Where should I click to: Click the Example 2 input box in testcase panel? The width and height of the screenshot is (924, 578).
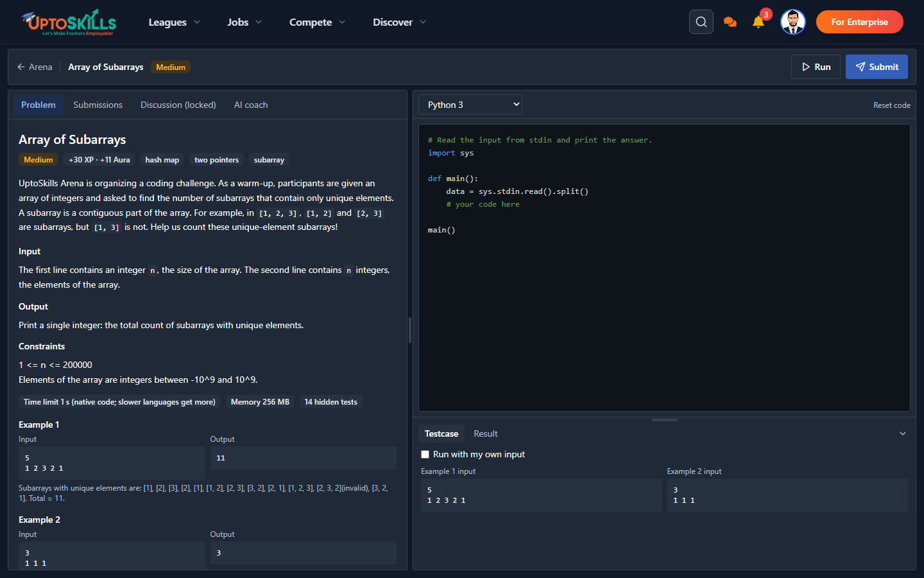coord(787,495)
